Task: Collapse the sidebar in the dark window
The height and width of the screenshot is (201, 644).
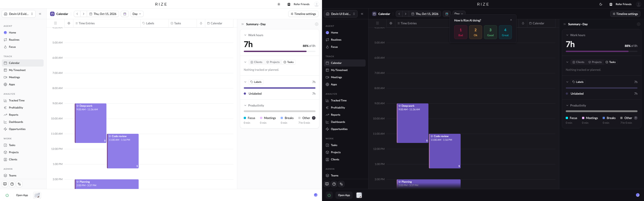Action: tap(362, 14)
